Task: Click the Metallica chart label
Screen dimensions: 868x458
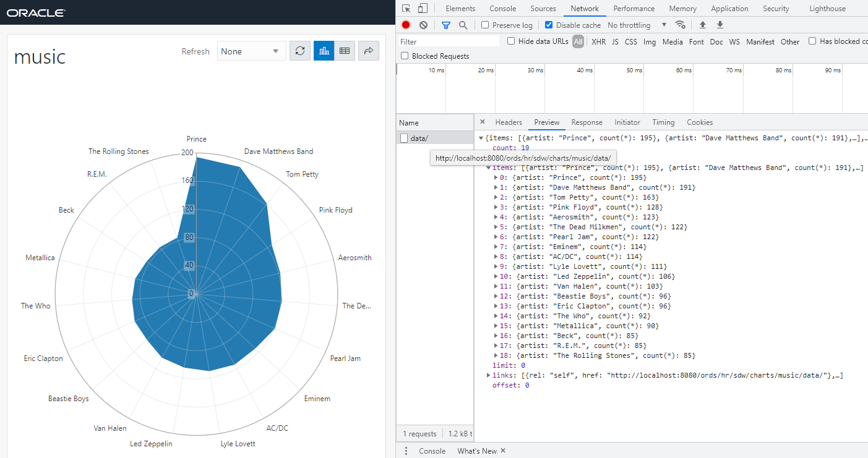Action: click(40, 258)
